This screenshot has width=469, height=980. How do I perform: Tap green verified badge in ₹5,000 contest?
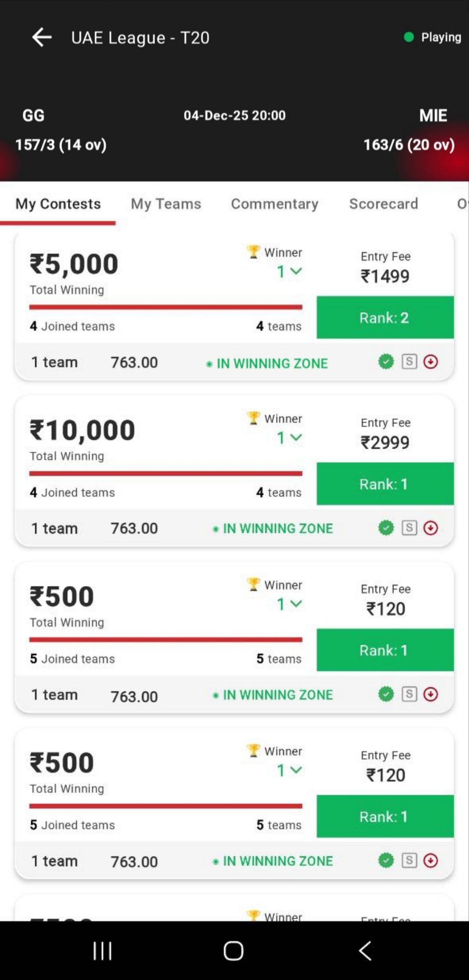(x=386, y=362)
